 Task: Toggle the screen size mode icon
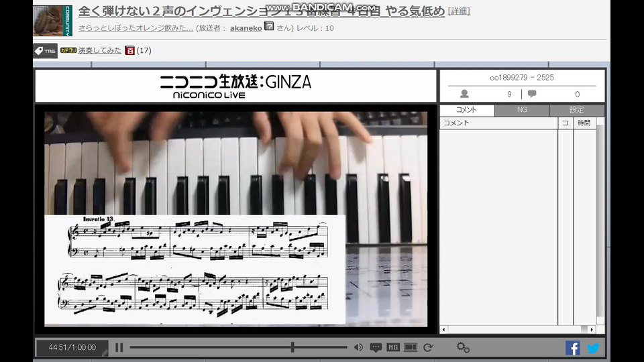(x=411, y=348)
